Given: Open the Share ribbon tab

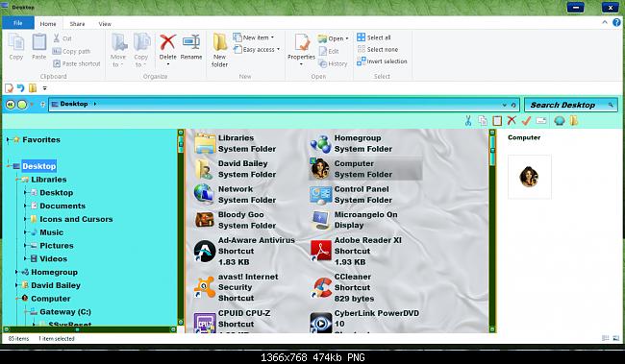Looking at the screenshot, I should click(77, 24).
